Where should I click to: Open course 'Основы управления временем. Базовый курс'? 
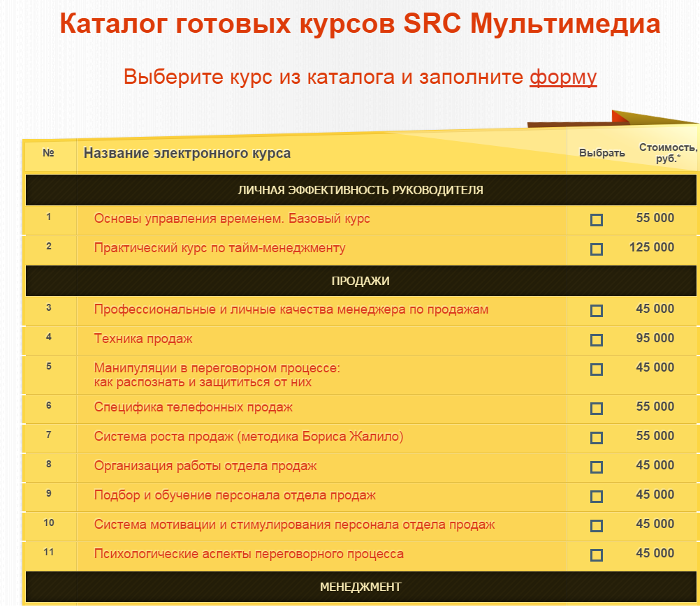[x=232, y=219]
